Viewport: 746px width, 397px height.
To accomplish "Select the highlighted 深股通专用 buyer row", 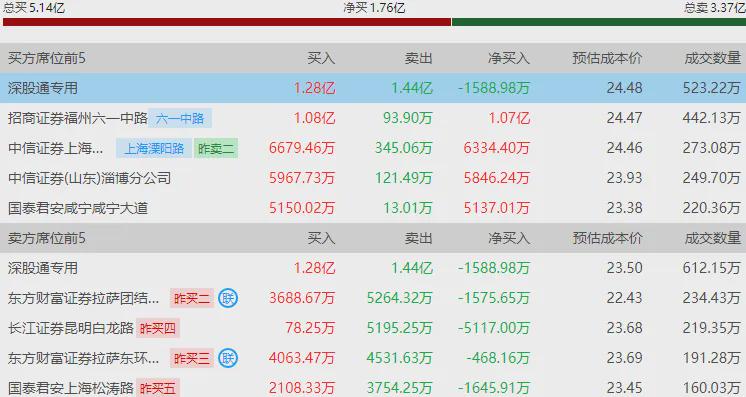I will [x=373, y=88].
